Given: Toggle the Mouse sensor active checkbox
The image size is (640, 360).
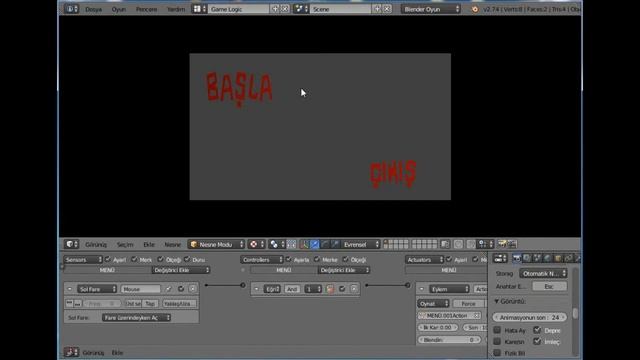Looking at the screenshot, I should [181, 289].
